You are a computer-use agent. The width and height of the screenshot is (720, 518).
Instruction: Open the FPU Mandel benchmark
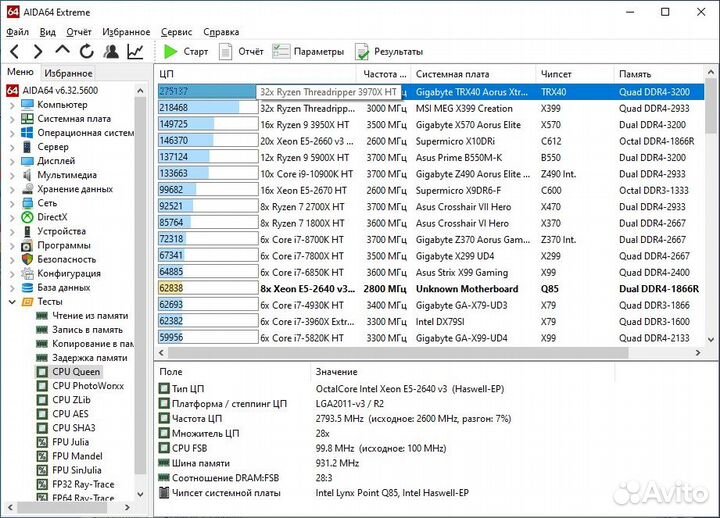(70, 456)
